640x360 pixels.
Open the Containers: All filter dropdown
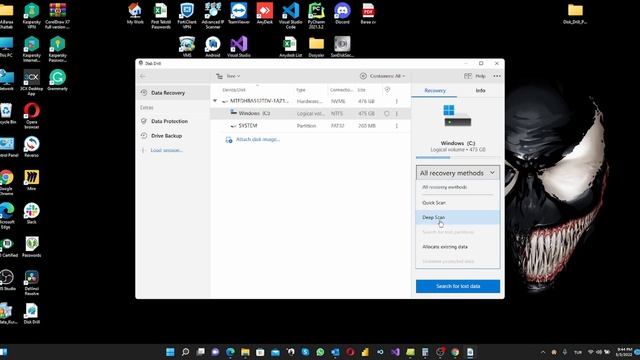click(x=382, y=76)
